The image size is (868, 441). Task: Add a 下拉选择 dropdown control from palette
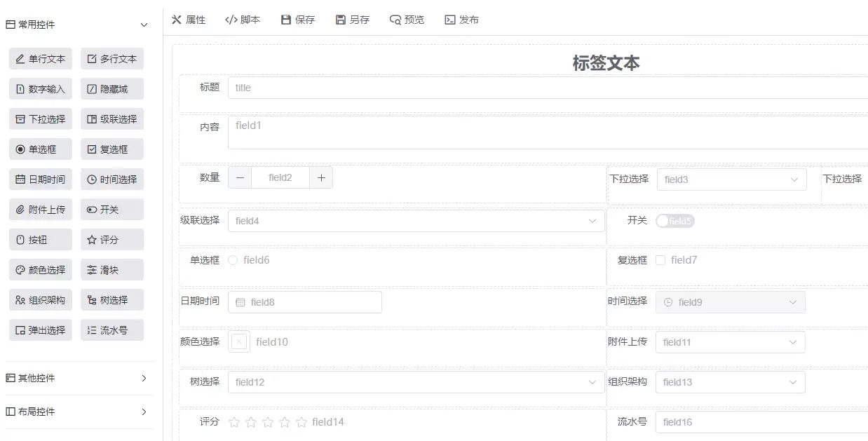point(41,119)
